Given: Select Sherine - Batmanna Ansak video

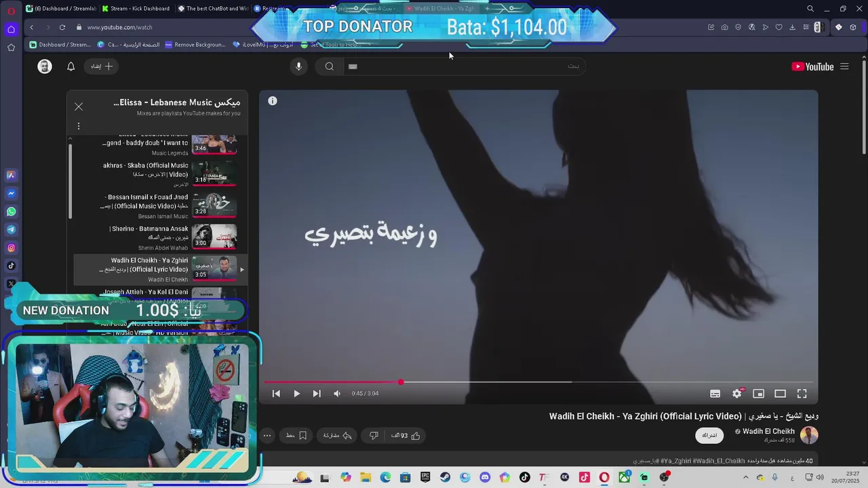Looking at the screenshot, I should pos(161,237).
